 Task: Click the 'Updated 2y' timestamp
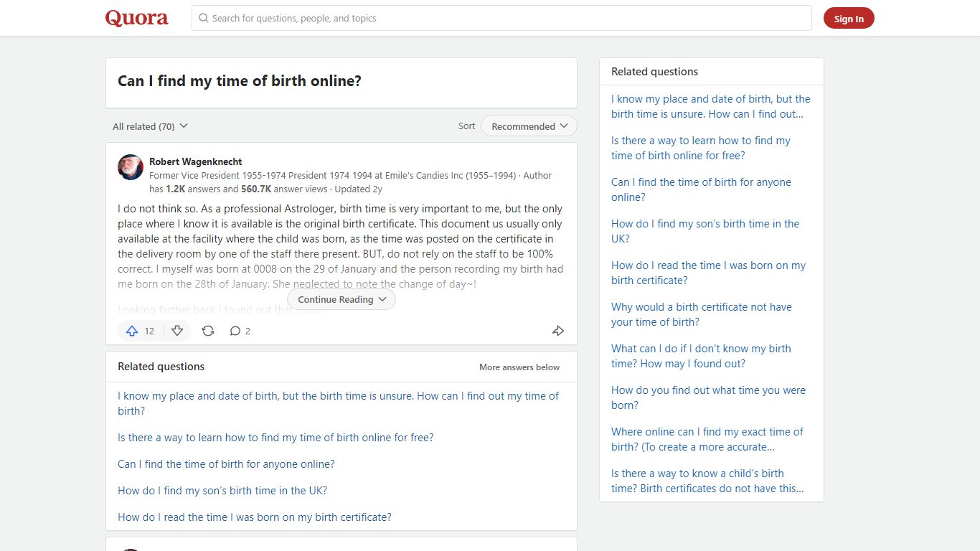[358, 189]
